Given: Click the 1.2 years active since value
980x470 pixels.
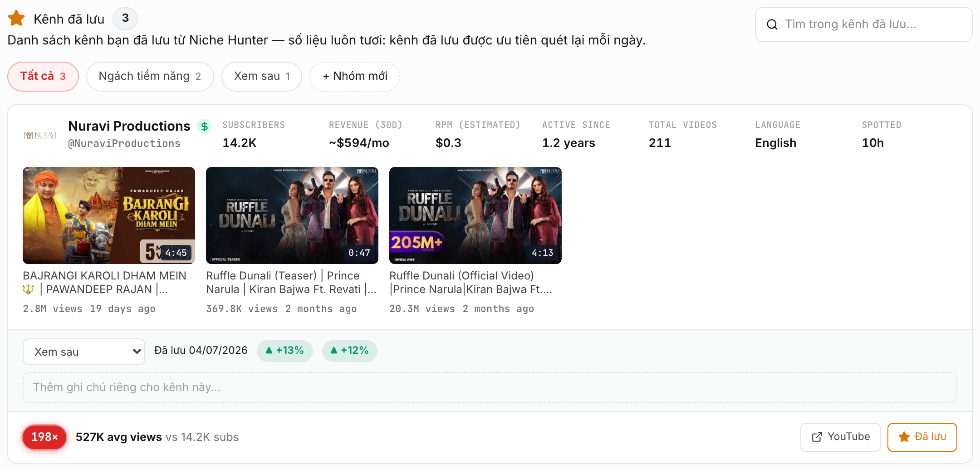Looking at the screenshot, I should pos(568,143).
